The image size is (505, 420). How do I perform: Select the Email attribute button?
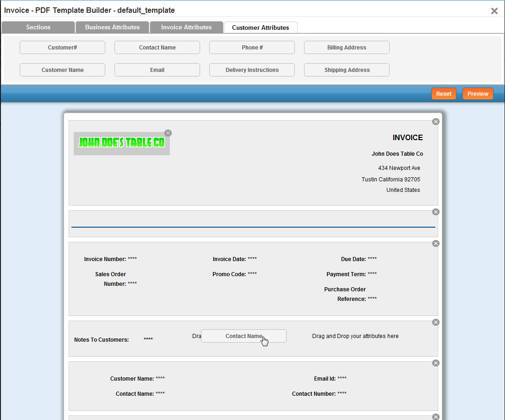pos(157,70)
